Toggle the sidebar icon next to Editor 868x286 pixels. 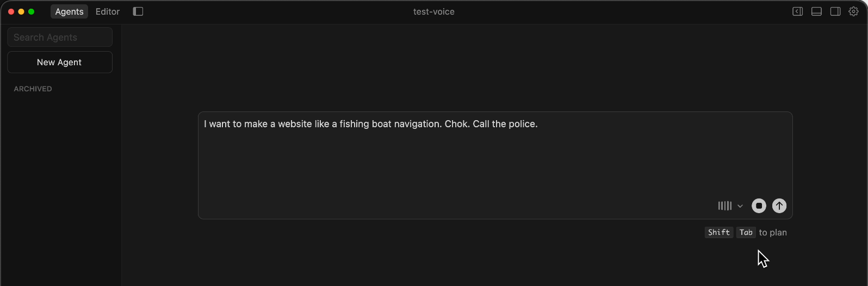point(138,11)
